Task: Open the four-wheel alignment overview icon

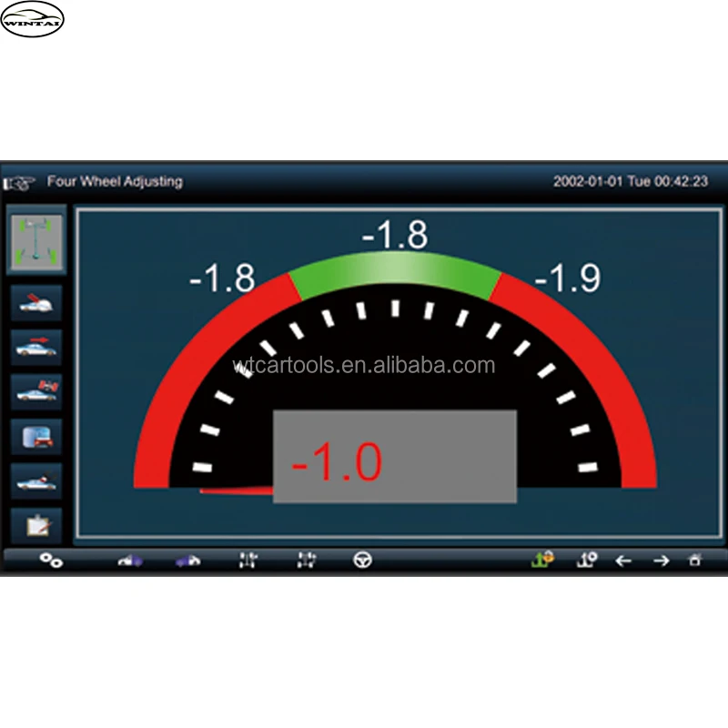Action: [36, 241]
